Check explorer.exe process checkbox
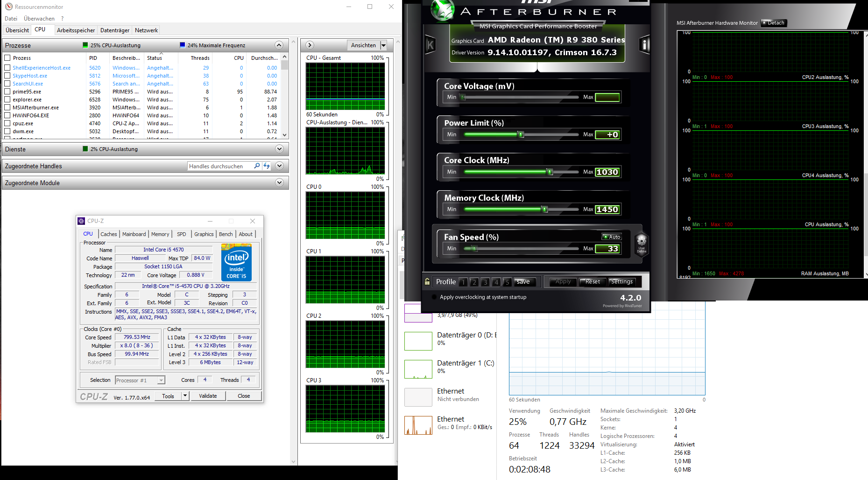 coord(7,100)
